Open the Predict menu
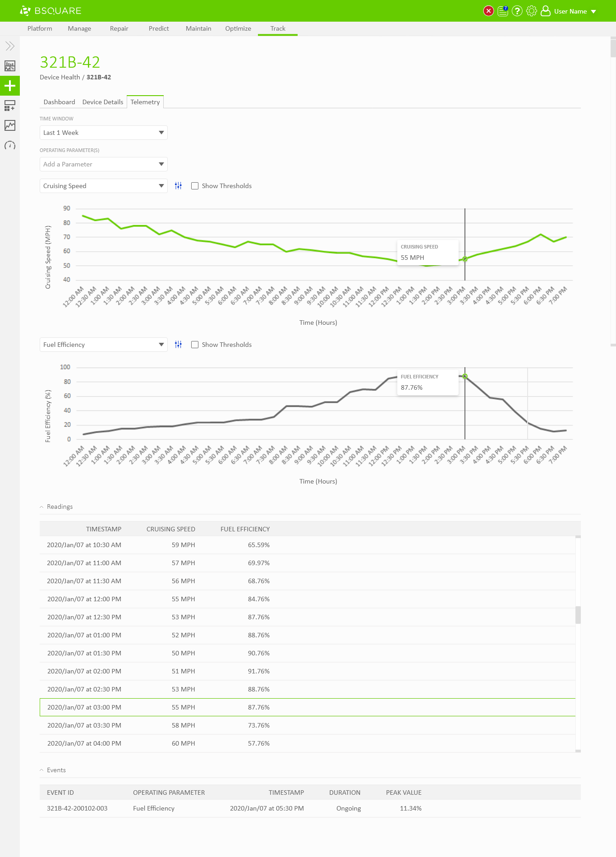This screenshot has width=616, height=857. pos(159,28)
